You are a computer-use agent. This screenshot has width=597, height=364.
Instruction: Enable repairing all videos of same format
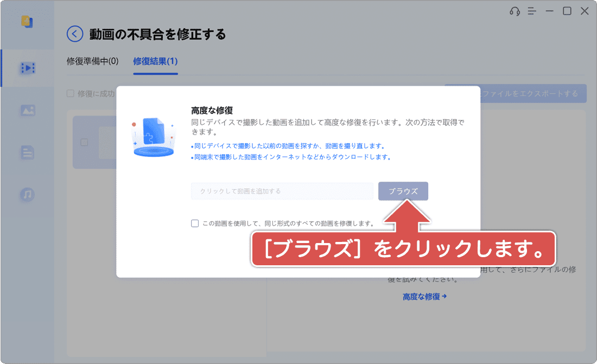pos(194,223)
